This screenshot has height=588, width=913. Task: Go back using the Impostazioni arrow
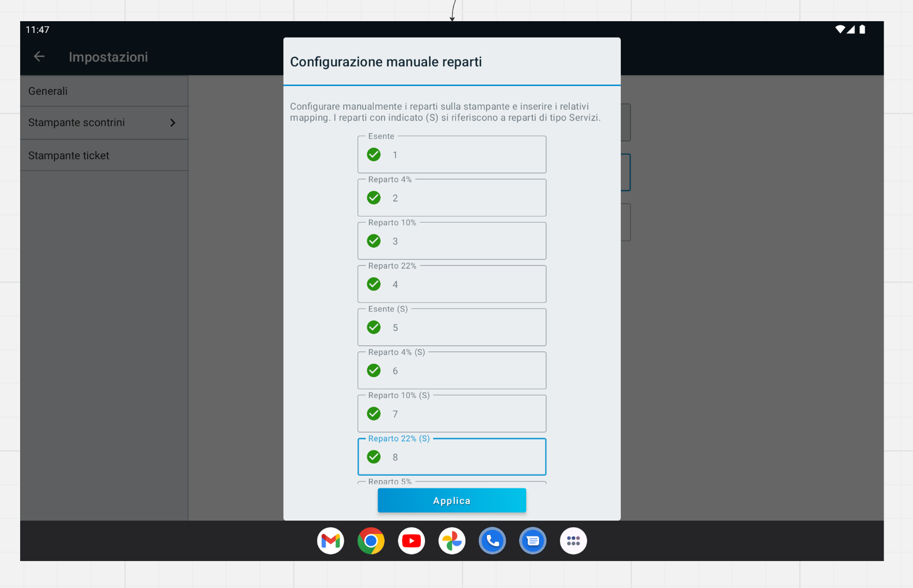coord(39,57)
